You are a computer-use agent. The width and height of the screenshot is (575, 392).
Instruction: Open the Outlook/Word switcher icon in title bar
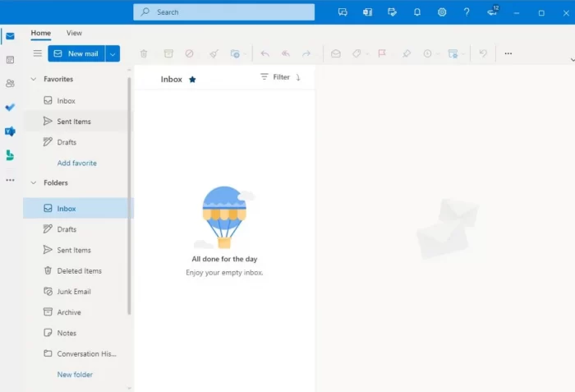click(367, 12)
